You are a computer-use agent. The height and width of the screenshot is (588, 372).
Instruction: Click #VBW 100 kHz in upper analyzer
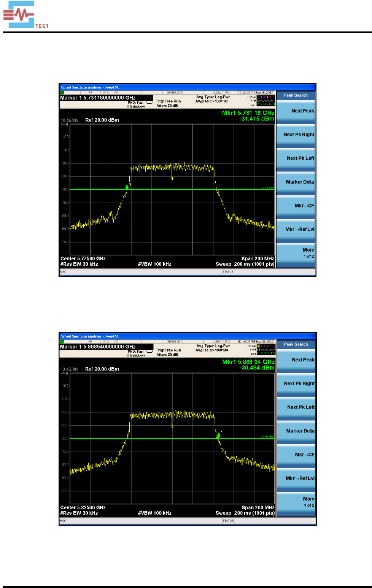[154, 264]
